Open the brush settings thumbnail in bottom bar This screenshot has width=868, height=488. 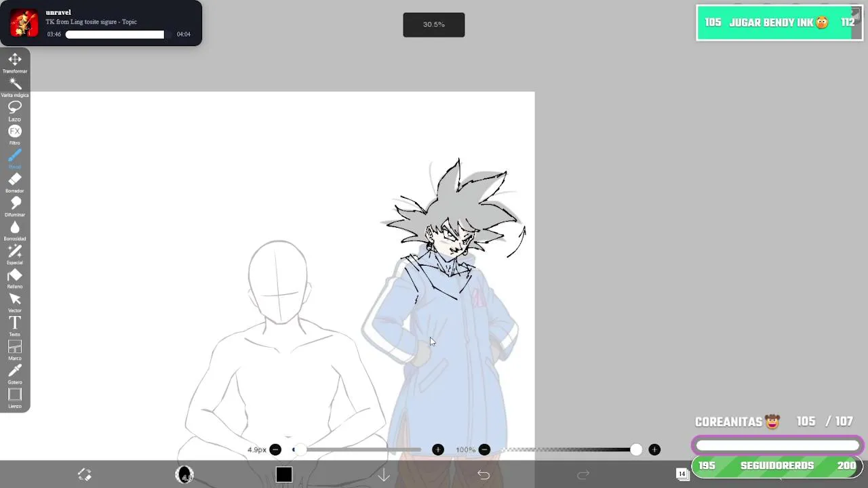(184, 474)
